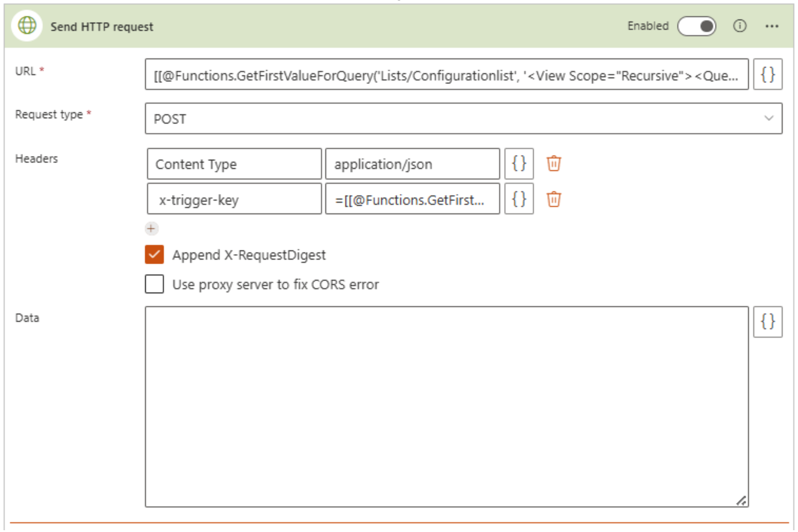Open expression editor for x-trigger-key header

pos(519,199)
